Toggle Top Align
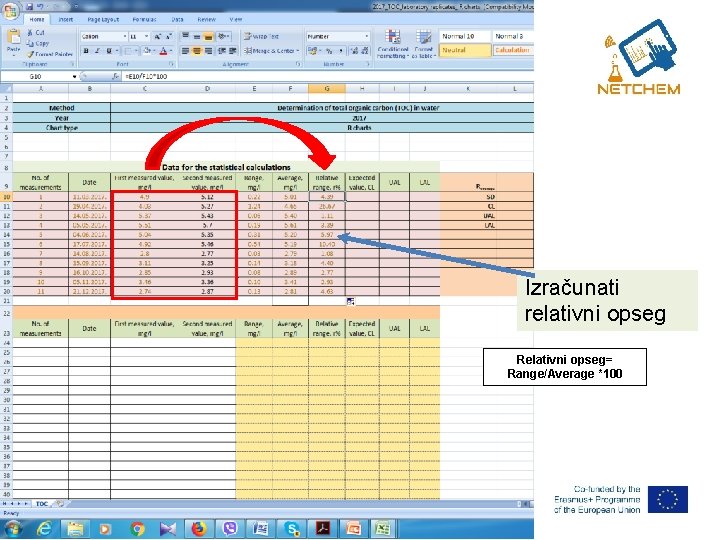The width and height of the screenshot is (720, 540). click(186, 36)
